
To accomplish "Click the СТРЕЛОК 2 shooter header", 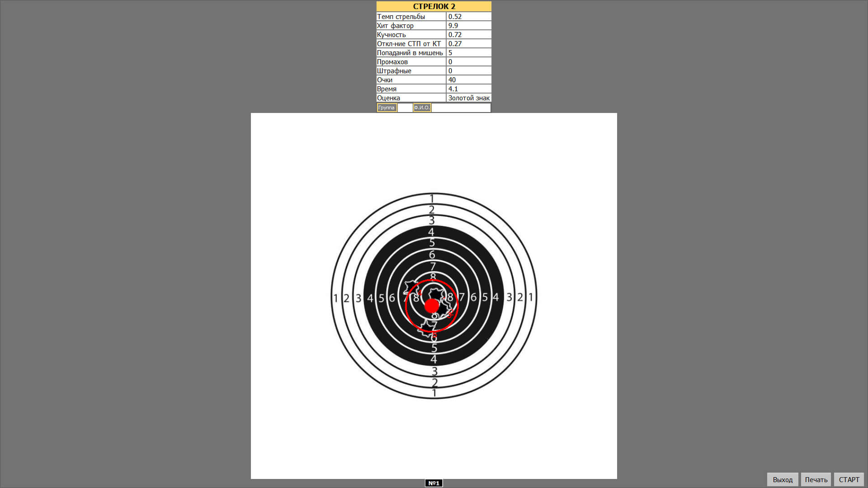I will 434,7.
